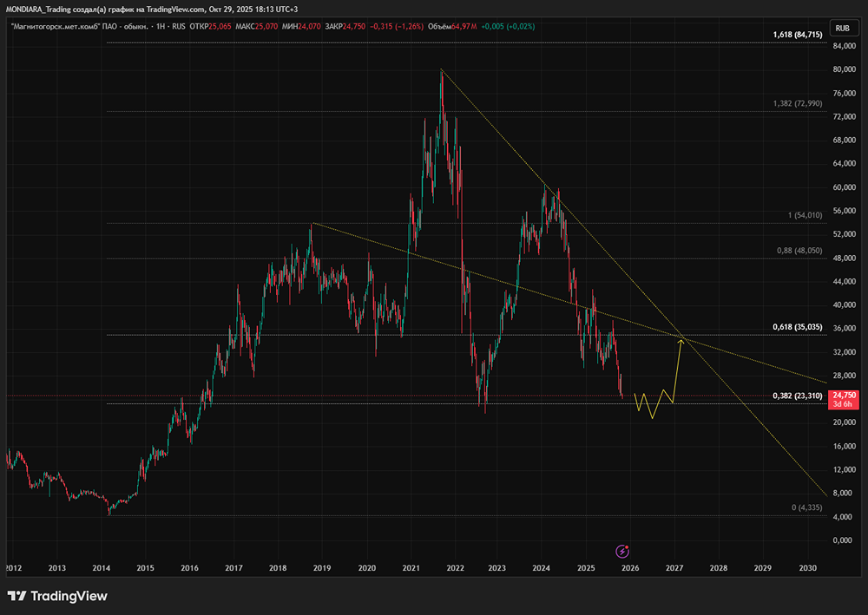Click the 16,000 price axis label
Image resolution: width=868 pixels, height=615 pixels.
pos(845,447)
